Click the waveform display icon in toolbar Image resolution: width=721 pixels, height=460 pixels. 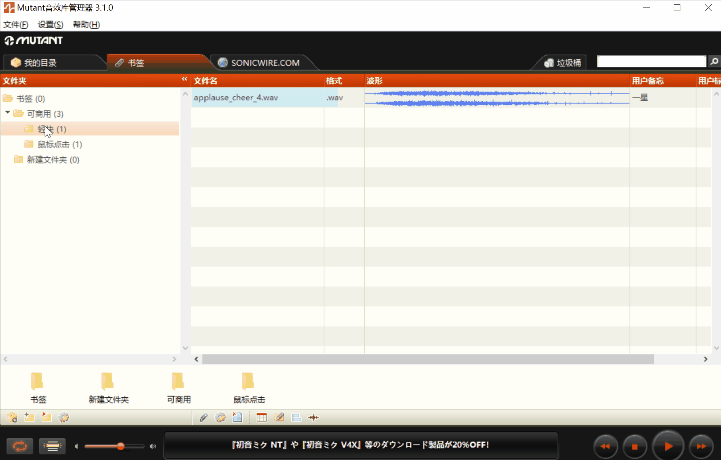314,417
